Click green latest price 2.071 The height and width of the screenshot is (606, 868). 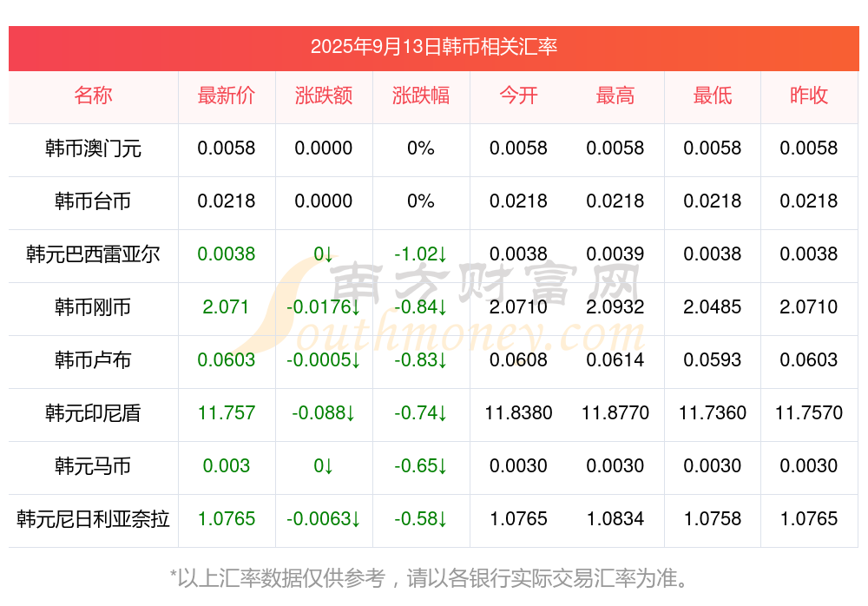tap(226, 306)
